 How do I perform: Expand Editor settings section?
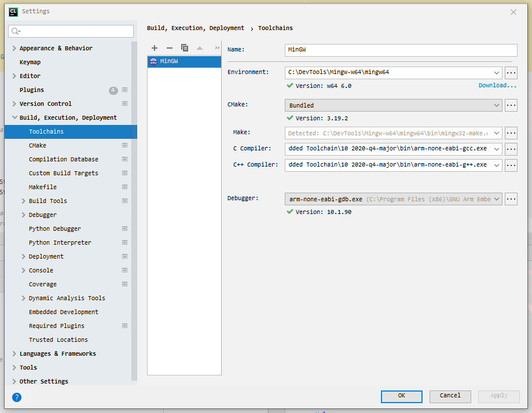(x=14, y=76)
